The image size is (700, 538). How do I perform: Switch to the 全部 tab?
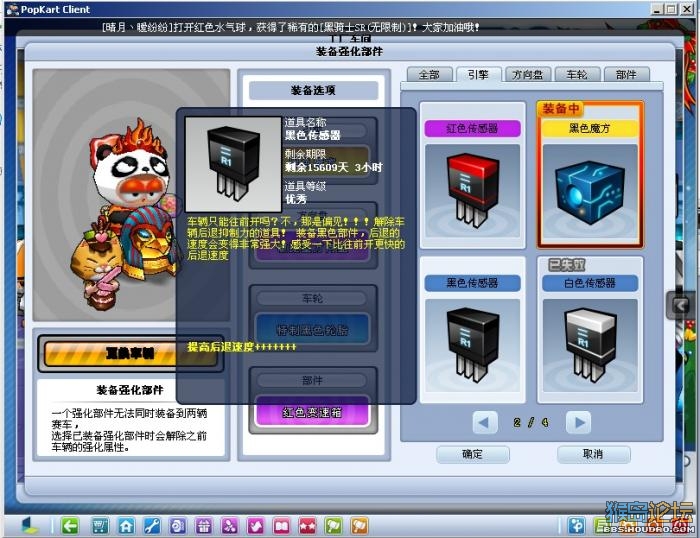429,75
